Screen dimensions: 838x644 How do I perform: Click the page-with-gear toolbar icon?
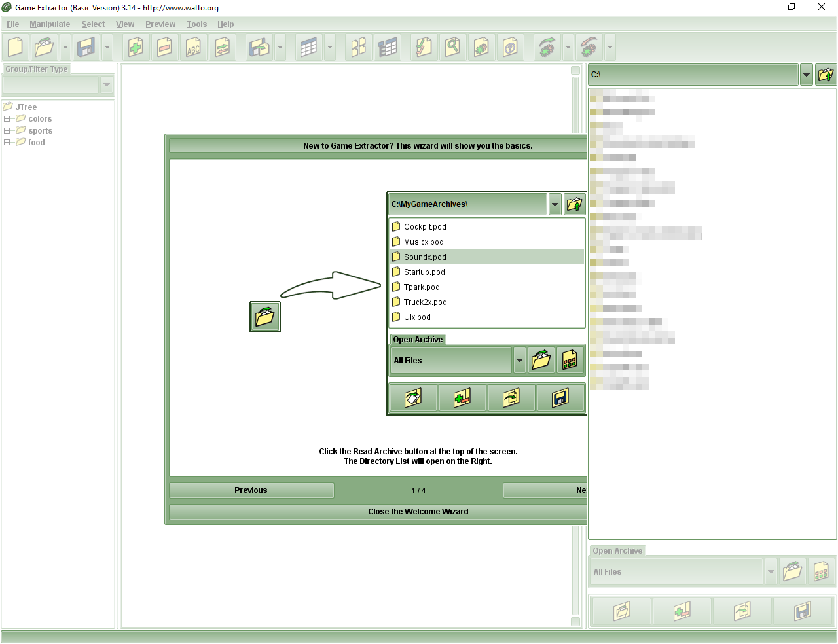click(x=482, y=47)
